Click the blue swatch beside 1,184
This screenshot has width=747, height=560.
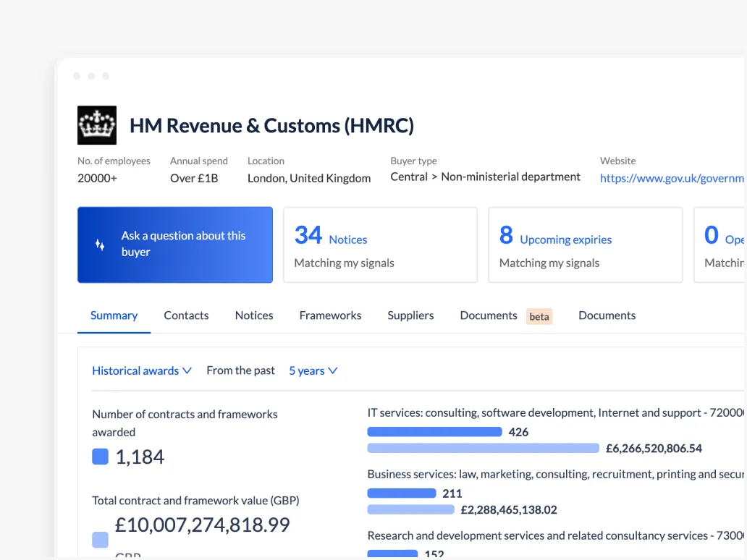click(x=100, y=457)
